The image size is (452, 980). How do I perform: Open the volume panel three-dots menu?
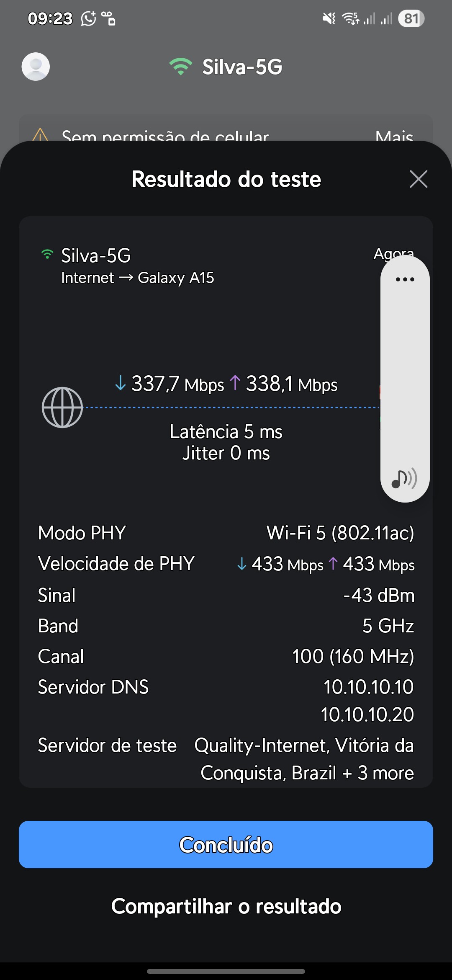coord(405,279)
